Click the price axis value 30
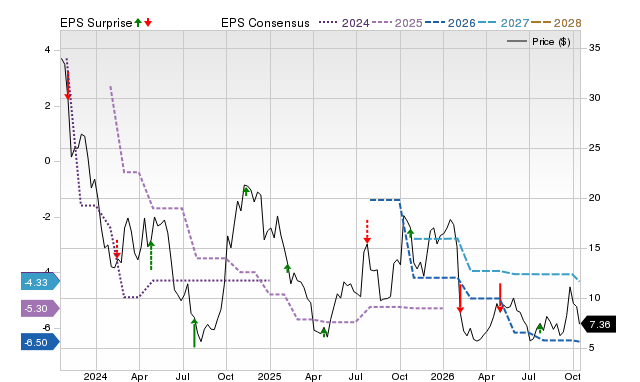This screenshot has width=640, height=382. 595,98
